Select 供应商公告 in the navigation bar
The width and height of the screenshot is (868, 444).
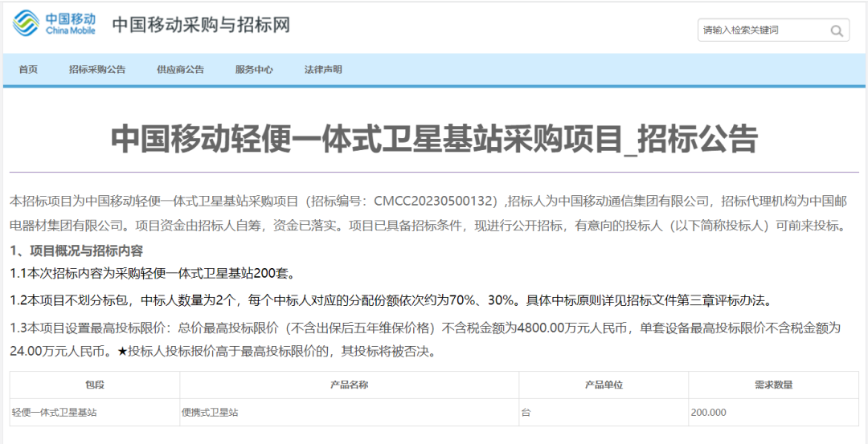pos(180,70)
